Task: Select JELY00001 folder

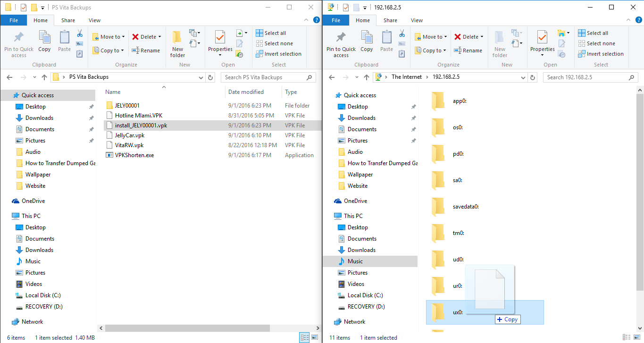Action: pos(127,106)
